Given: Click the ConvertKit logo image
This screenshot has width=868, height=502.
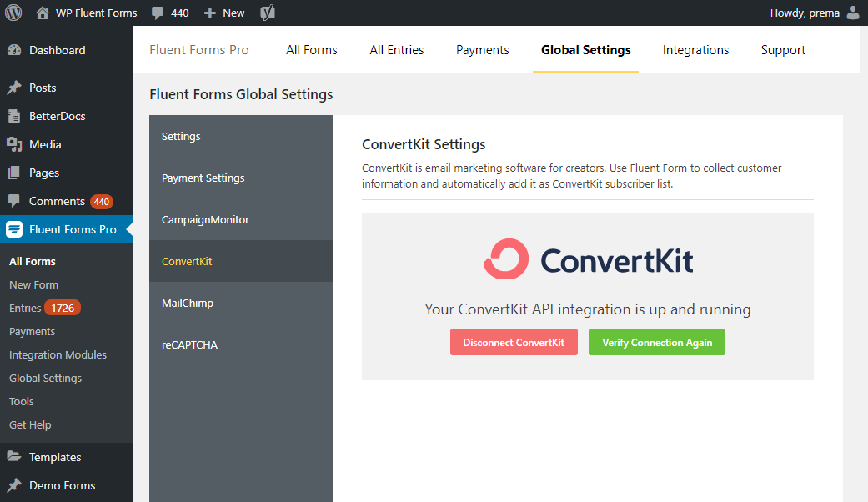Looking at the screenshot, I should [588, 259].
